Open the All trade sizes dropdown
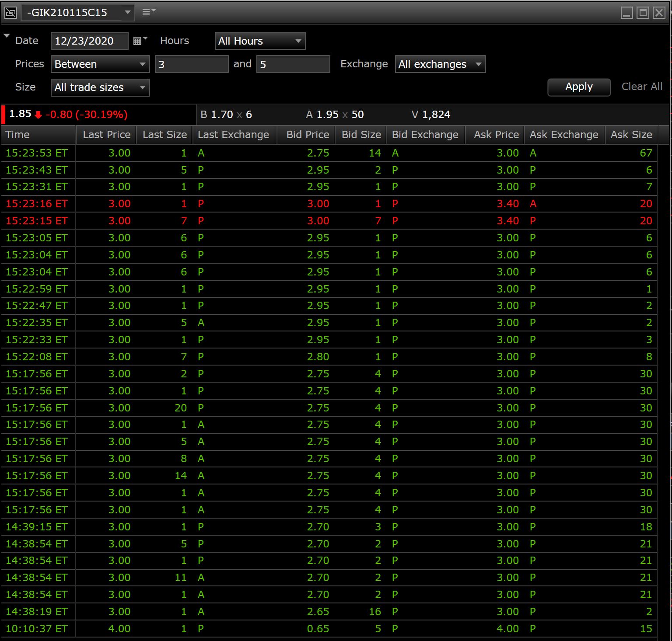The width and height of the screenshot is (672, 641). (100, 87)
